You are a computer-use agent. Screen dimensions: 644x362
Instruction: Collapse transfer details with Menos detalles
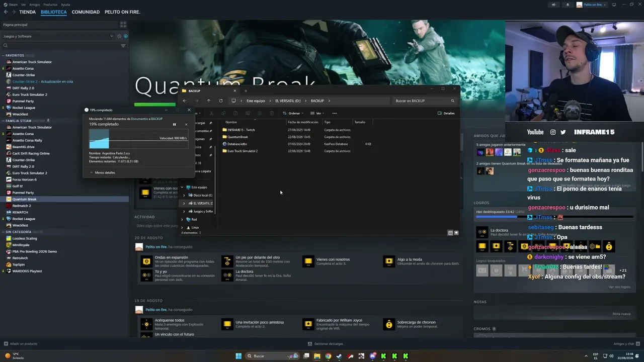103,172
